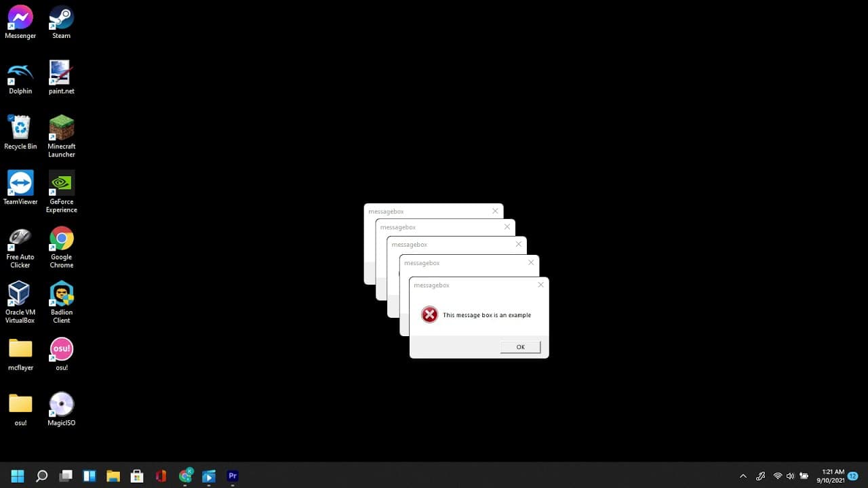Close the frontmost messagebox with its X
Screen dimensions: 868x488
(x=540, y=285)
